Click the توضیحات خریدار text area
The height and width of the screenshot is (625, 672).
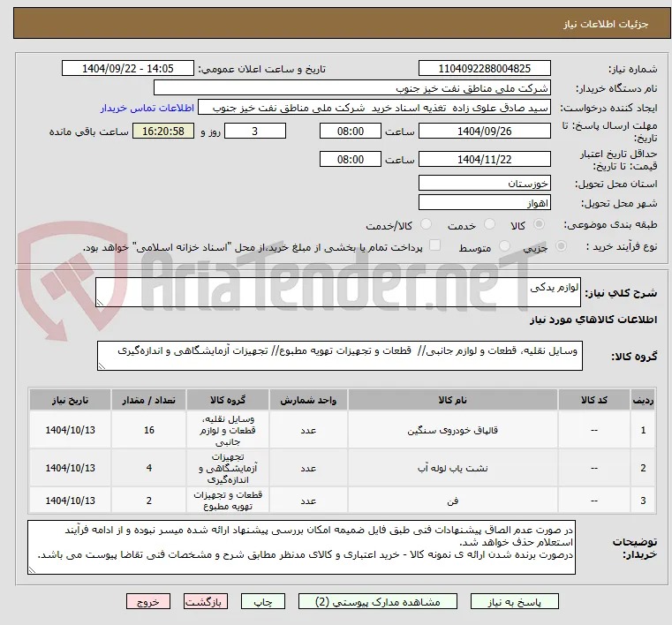(301, 547)
